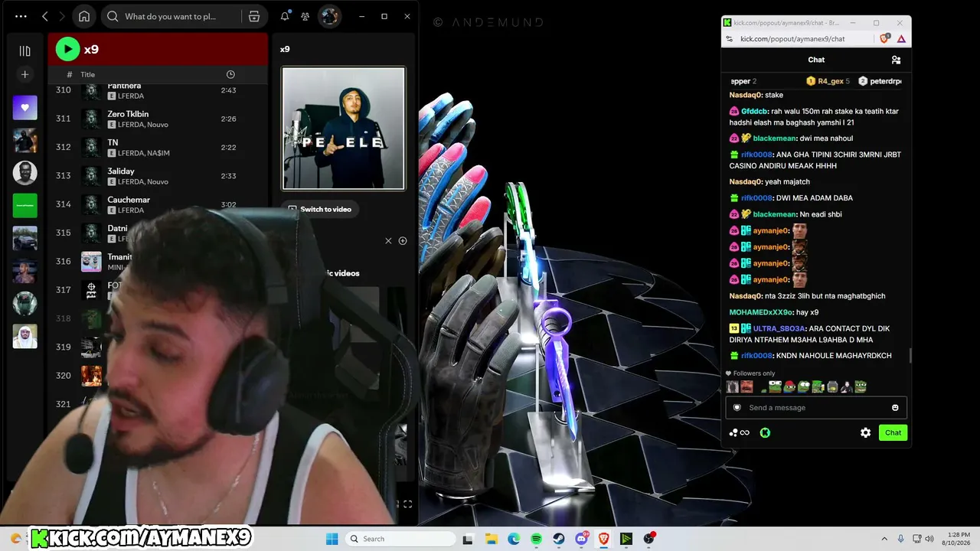Open blackemean's username from 'dwi mea nahoul' message

774,139
